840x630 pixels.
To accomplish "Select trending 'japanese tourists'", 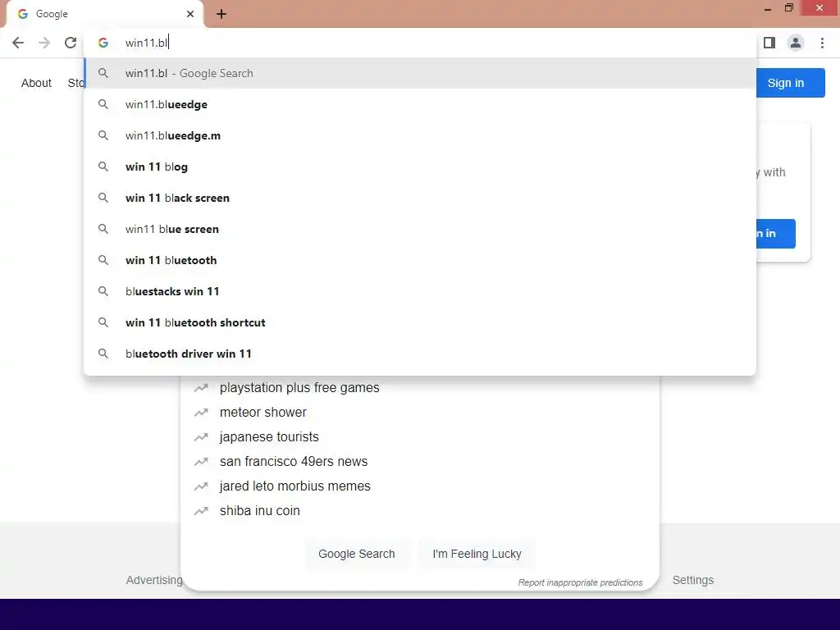I will (269, 436).
